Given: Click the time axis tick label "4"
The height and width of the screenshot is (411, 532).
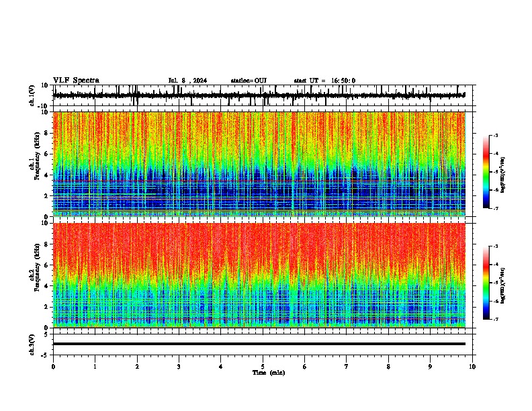Looking at the screenshot, I should pyautogui.click(x=221, y=367).
